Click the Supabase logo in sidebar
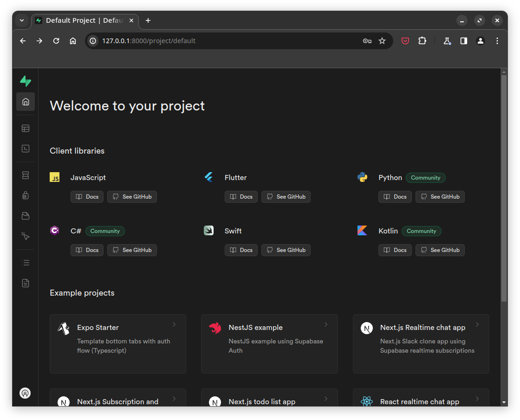Image resolution: width=520 pixels, height=420 pixels. [26, 81]
